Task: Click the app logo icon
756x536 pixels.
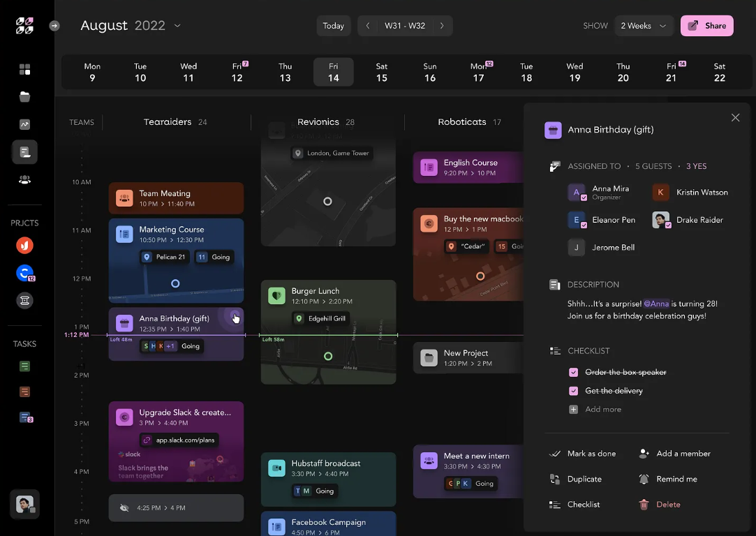Action: pyautogui.click(x=24, y=26)
